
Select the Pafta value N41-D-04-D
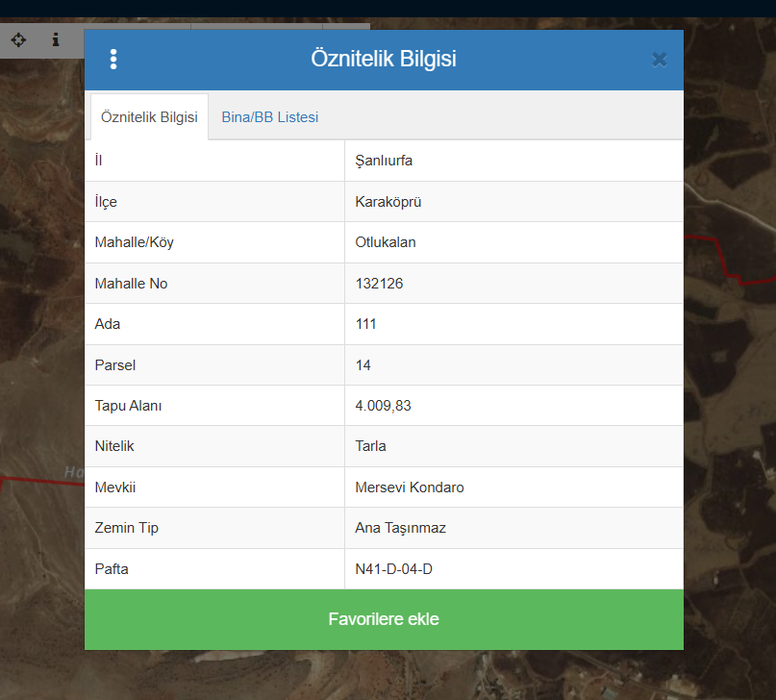click(x=393, y=569)
